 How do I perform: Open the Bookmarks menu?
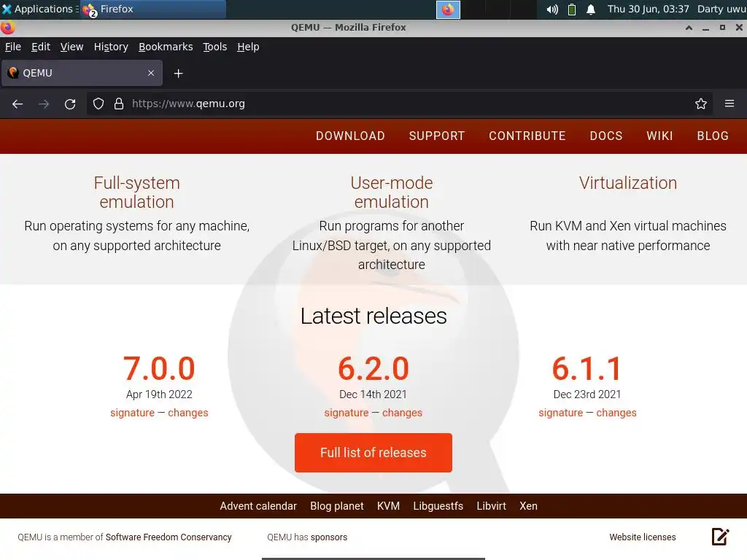pos(166,47)
